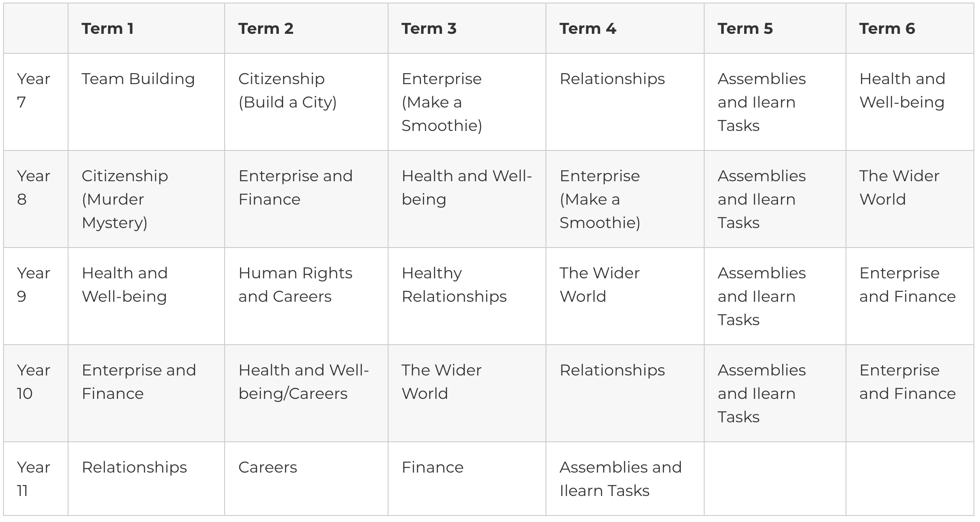Click the Human Rights and Careers cell
Screen dimensions: 980x522
295,285
